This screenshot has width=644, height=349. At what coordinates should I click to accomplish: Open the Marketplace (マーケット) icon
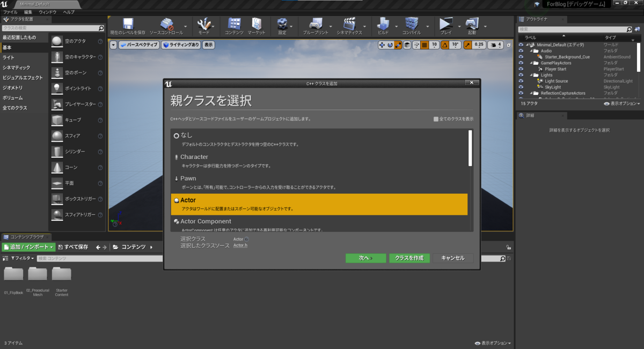pos(257,24)
